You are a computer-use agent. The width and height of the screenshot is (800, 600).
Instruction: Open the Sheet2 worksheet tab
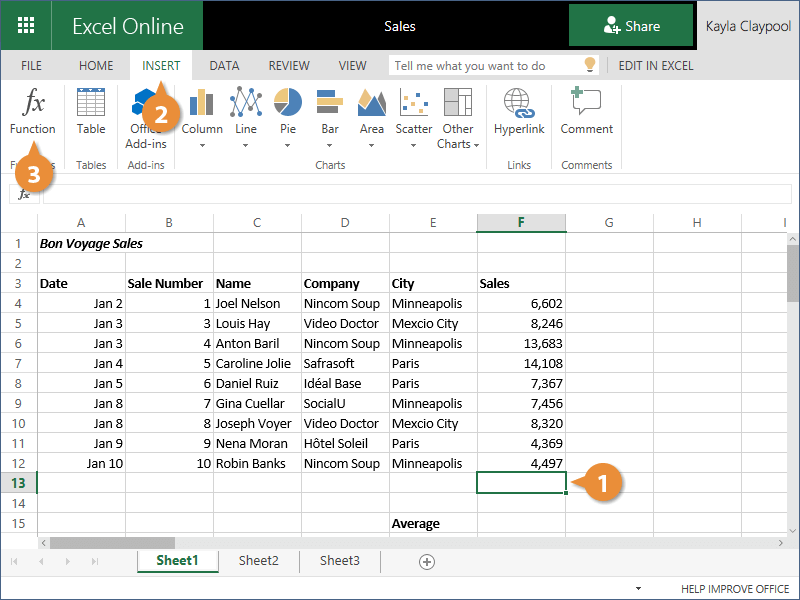tap(258, 561)
